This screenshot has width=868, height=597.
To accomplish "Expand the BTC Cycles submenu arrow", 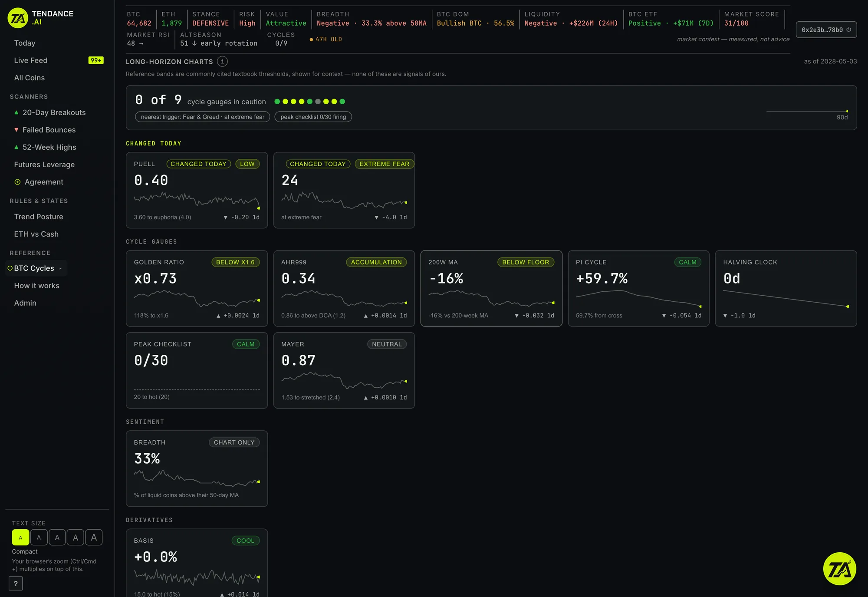I will 60,268.
